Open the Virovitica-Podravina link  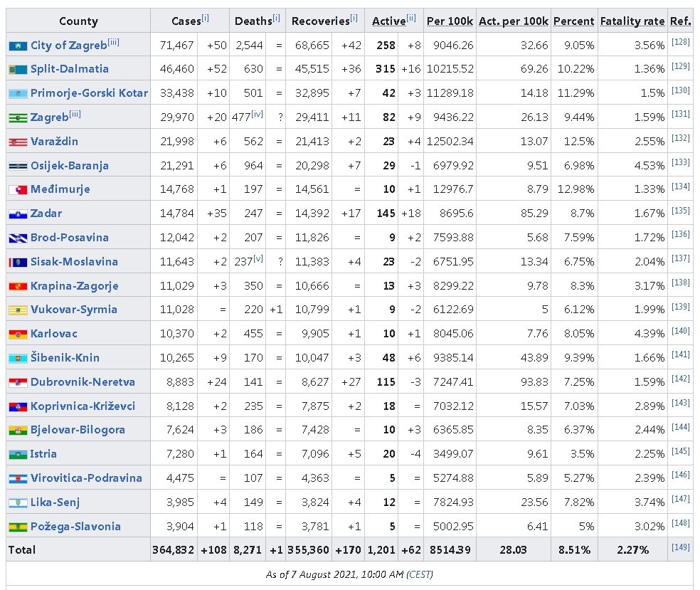[x=86, y=478]
